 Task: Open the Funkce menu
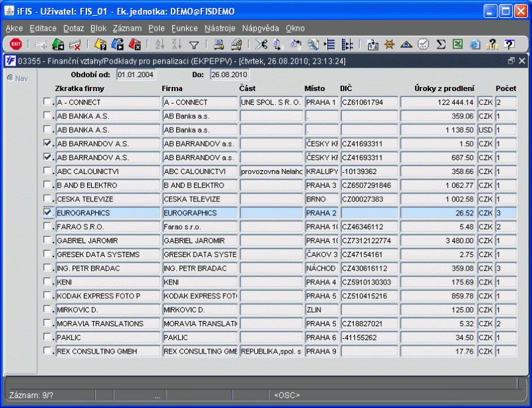[185, 29]
